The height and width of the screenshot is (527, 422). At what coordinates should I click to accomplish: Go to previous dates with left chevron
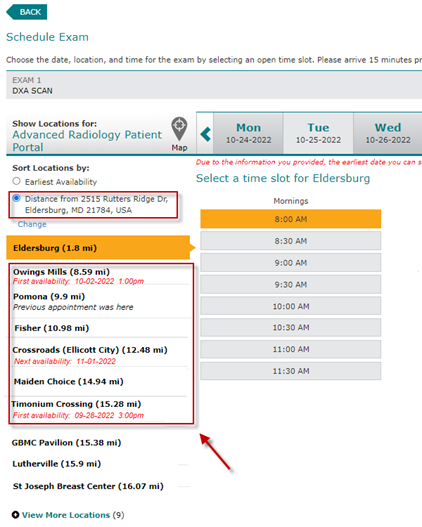[205, 134]
